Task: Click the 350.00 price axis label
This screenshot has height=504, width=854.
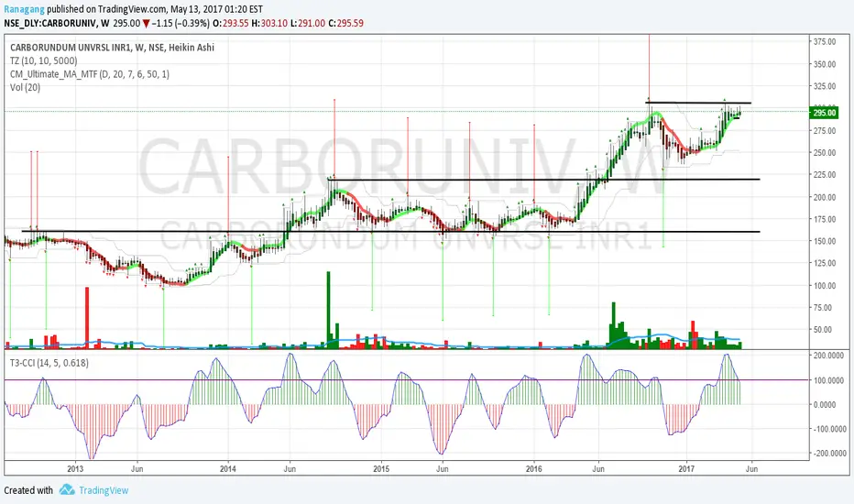Action: pos(825,64)
